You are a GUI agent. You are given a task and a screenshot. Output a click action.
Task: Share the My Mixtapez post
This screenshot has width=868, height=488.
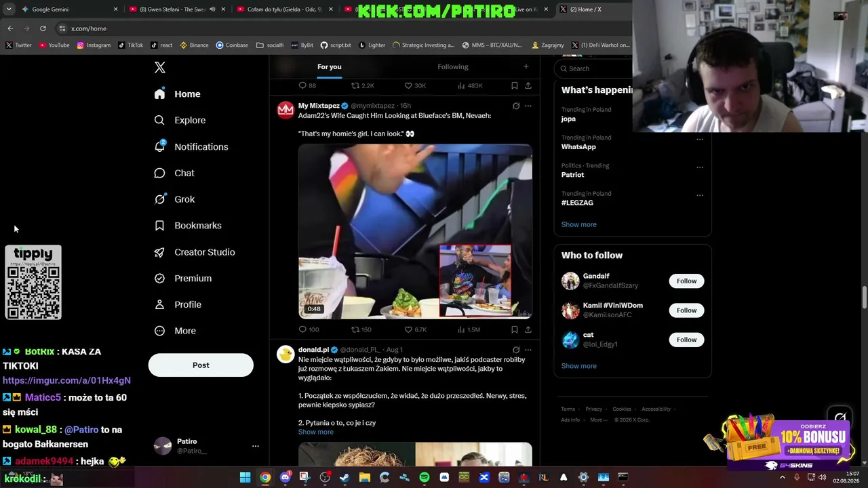click(528, 329)
